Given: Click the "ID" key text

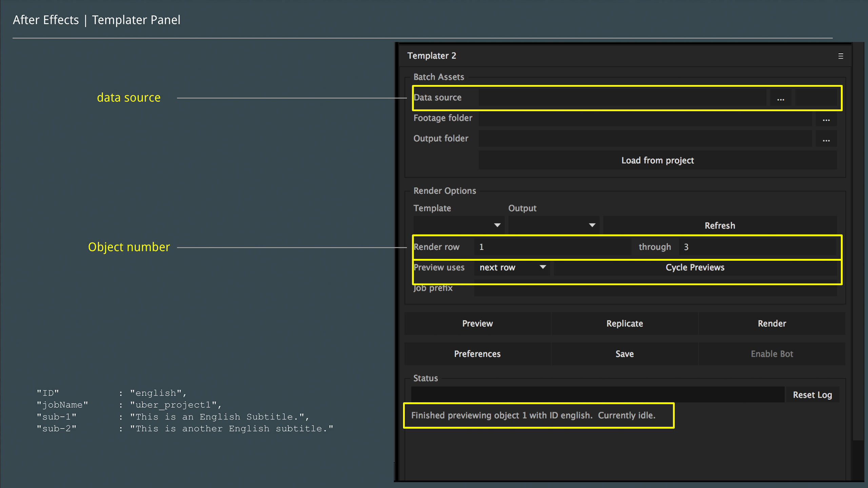Looking at the screenshot, I should pyautogui.click(x=48, y=393).
